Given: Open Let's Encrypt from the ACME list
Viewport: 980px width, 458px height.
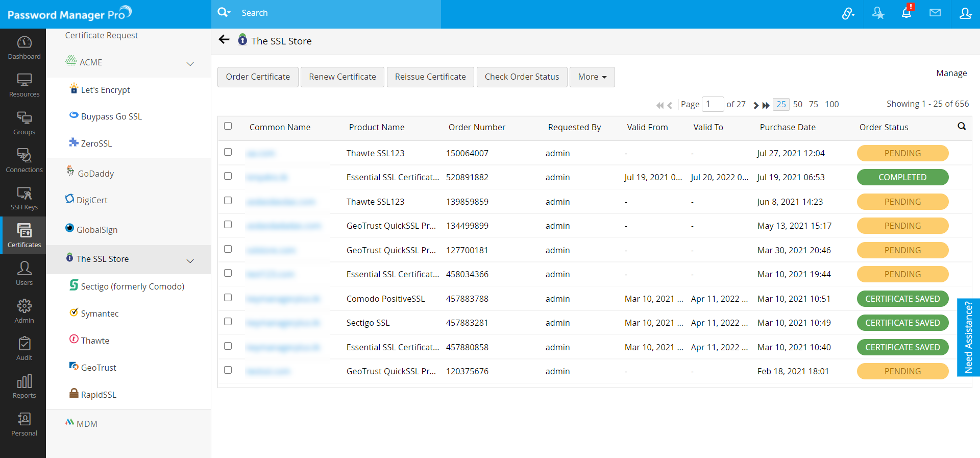Looking at the screenshot, I should pos(105,90).
